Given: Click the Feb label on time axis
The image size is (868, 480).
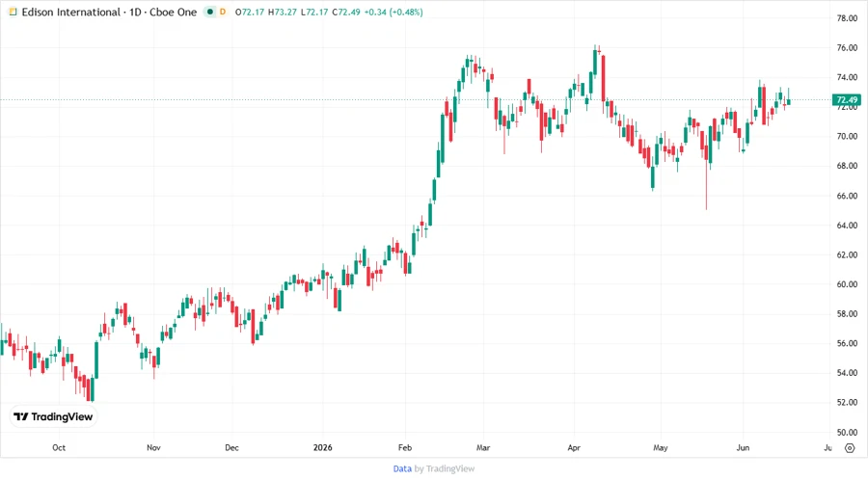Looking at the screenshot, I should click(x=405, y=447).
